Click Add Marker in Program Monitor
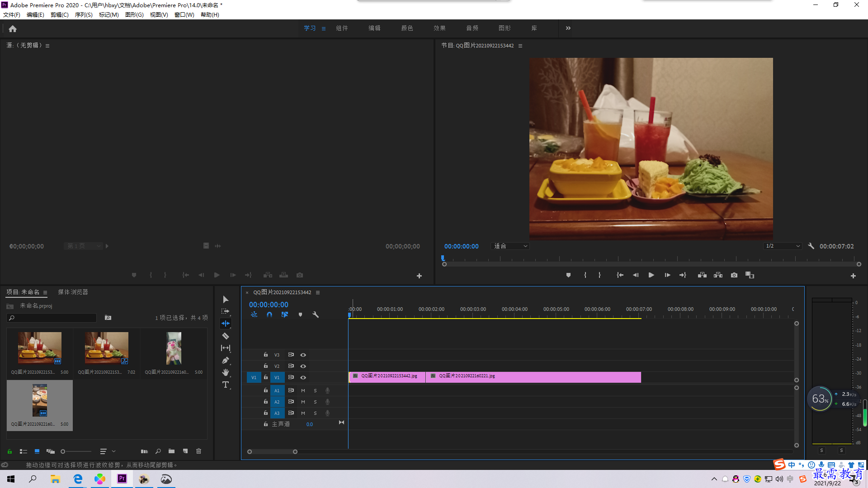The width and height of the screenshot is (868, 488). click(568, 275)
